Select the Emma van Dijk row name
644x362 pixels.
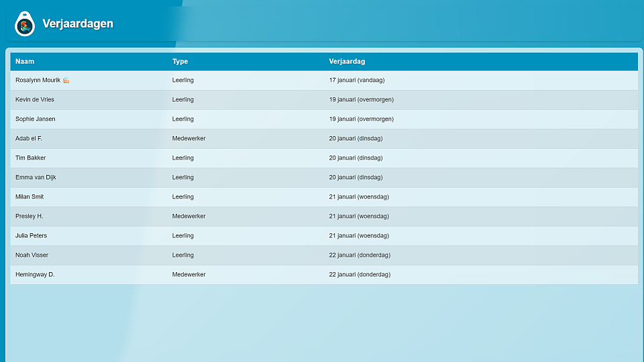coord(36,178)
